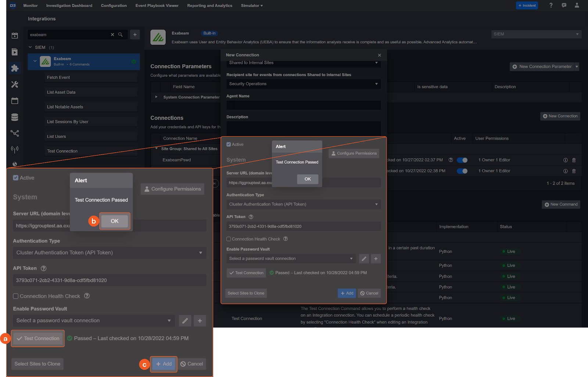
Task: Collapse the SIEM (1) group in integration list
Action: click(31, 47)
